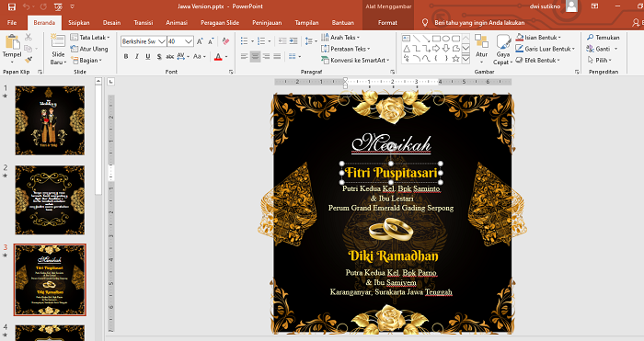Align text right
This screenshot has width=644, height=341.
point(266,56)
